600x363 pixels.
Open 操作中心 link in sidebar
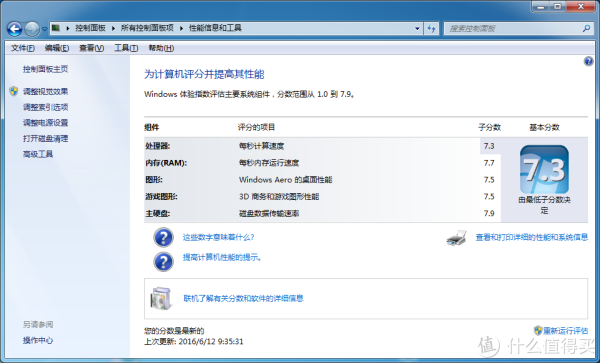(x=38, y=340)
